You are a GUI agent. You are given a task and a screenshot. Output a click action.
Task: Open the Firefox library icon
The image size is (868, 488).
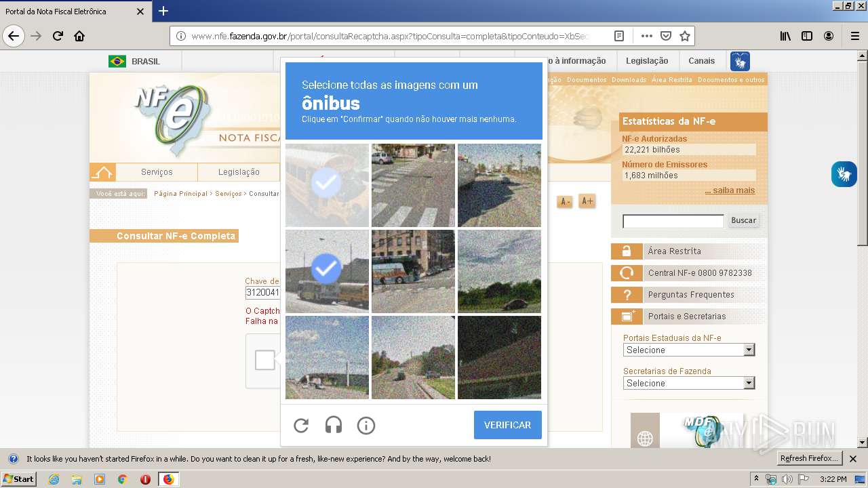[x=785, y=36]
